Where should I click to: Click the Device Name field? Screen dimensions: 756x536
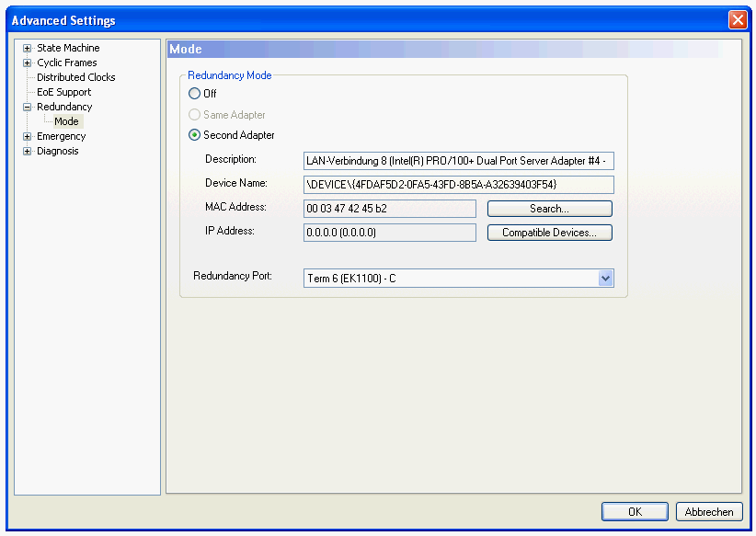click(459, 185)
